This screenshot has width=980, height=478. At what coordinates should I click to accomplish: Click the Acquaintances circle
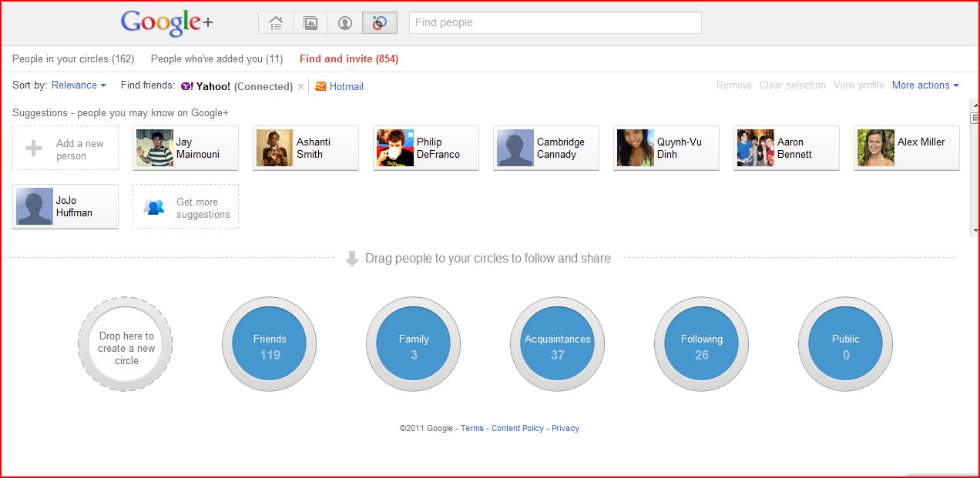(558, 345)
